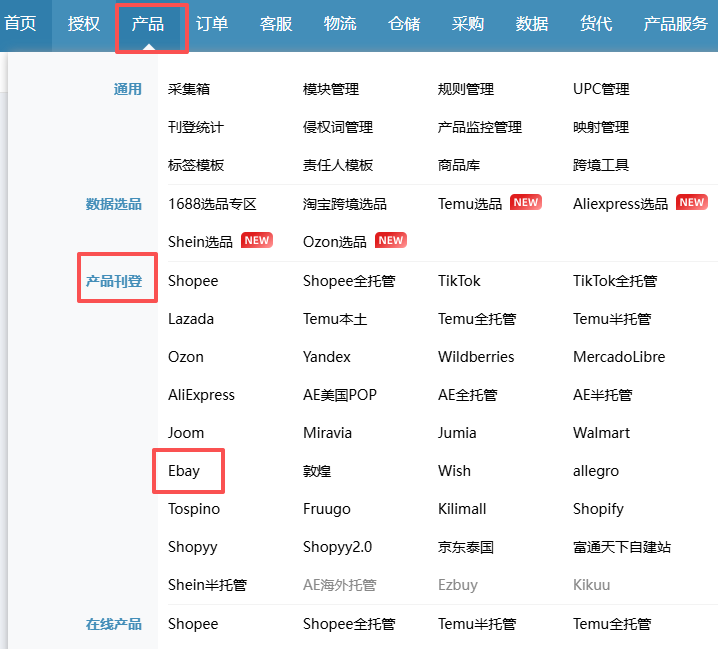Open Ebay under 产品刊登
The width and height of the screenshot is (718, 649).
pos(185,471)
